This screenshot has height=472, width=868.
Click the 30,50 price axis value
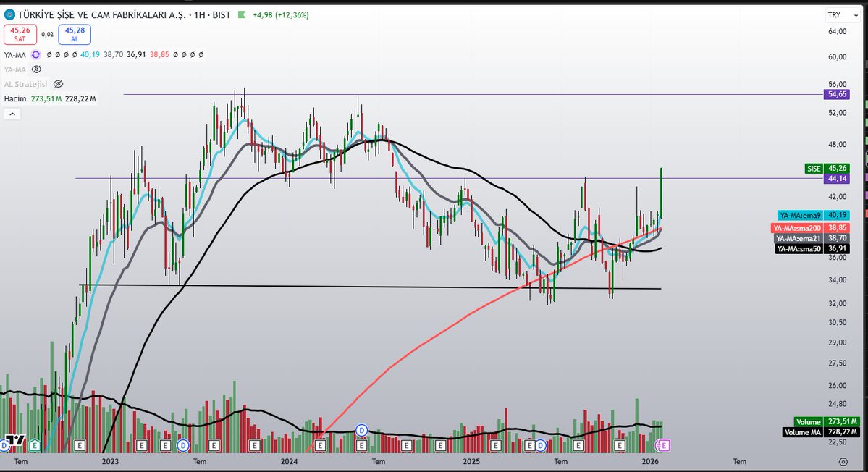click(838, 323)
